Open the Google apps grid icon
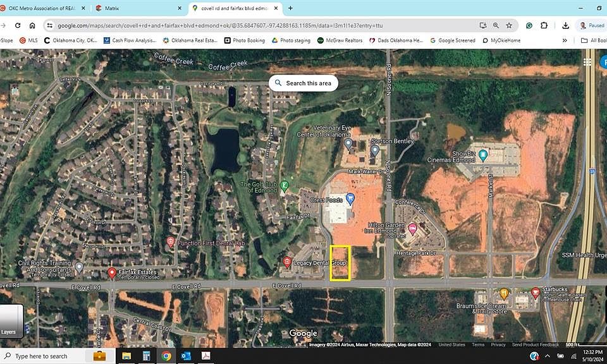 point(587,62)
